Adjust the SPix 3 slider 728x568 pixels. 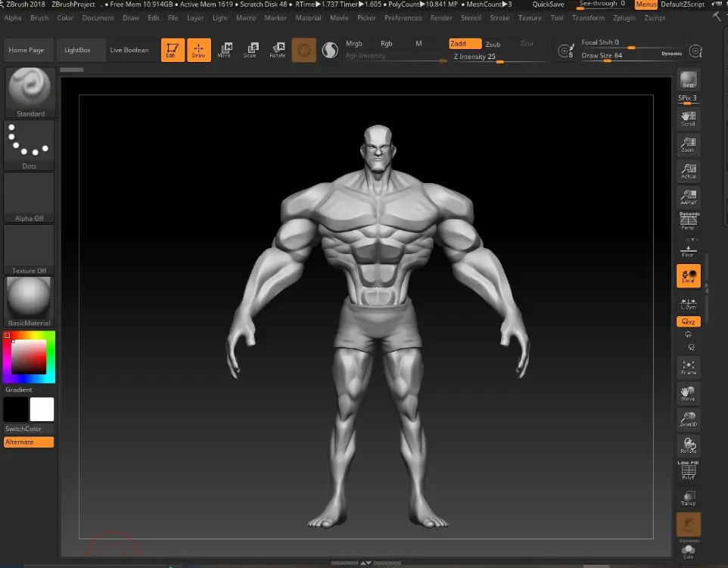[x=689, y=99]
